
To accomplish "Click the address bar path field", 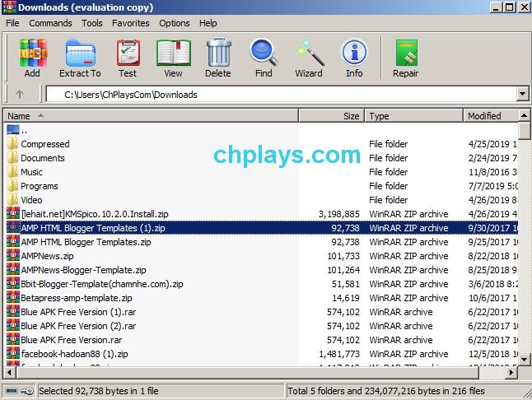I will point(282,94).
